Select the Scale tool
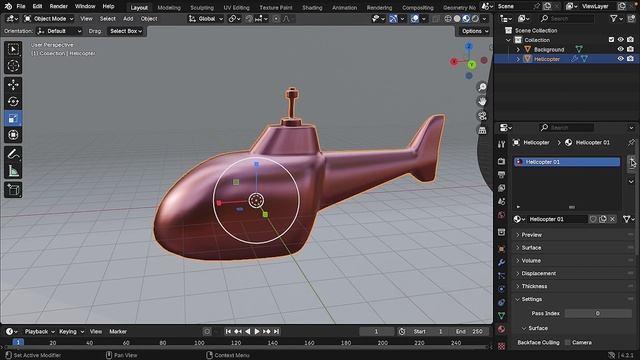640x360 pixels. point(13,118)
